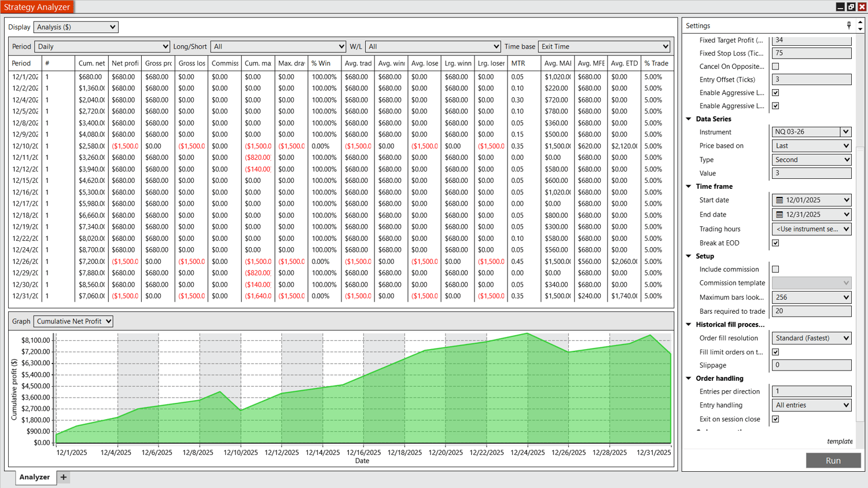Toggle the Fill limit orders checkbox
Viewport: 868px width, 488px height.
click(775, 352)
